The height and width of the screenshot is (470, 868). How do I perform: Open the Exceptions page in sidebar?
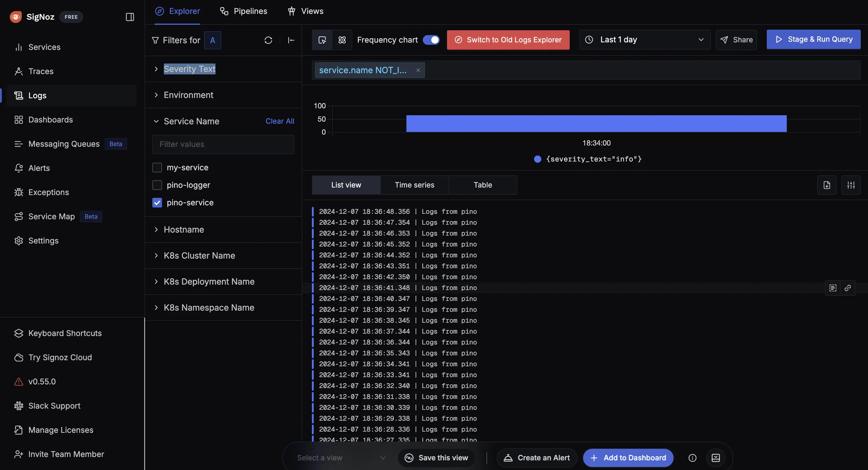pos(49,192)
